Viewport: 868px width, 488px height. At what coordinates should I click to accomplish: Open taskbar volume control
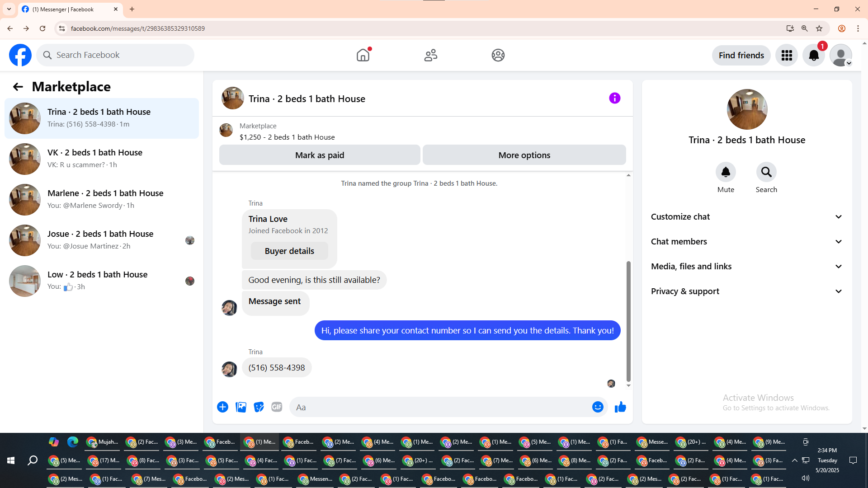pos(805,478)
